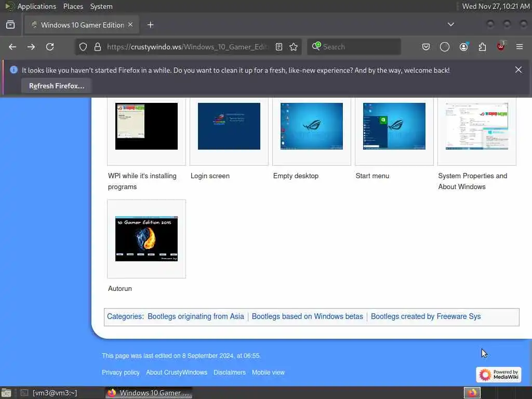Open the Categories link
Viewport: 532px width, 399px height.
click(125, 316)
